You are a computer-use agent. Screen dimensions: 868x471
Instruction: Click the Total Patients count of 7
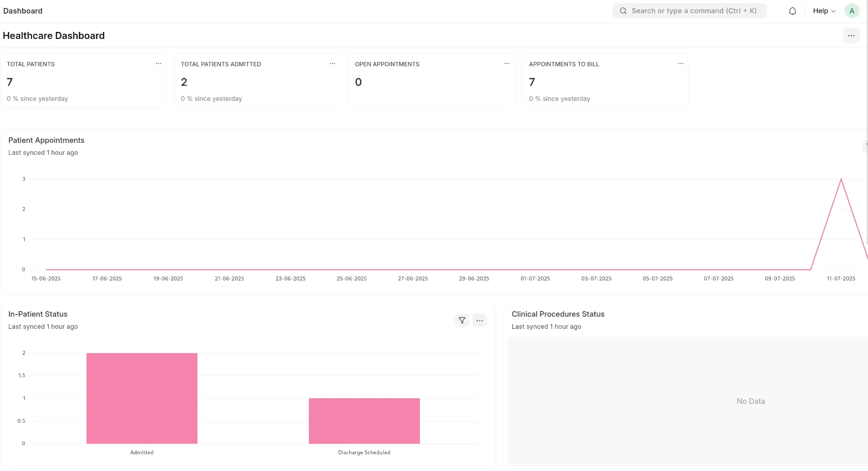point(9,82)
